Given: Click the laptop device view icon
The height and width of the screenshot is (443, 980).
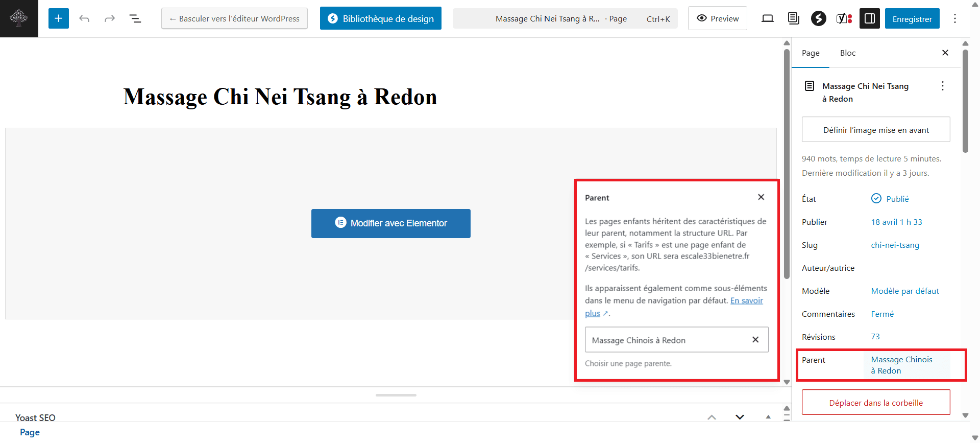Looking at the screenshot, I should click(767, 19).
